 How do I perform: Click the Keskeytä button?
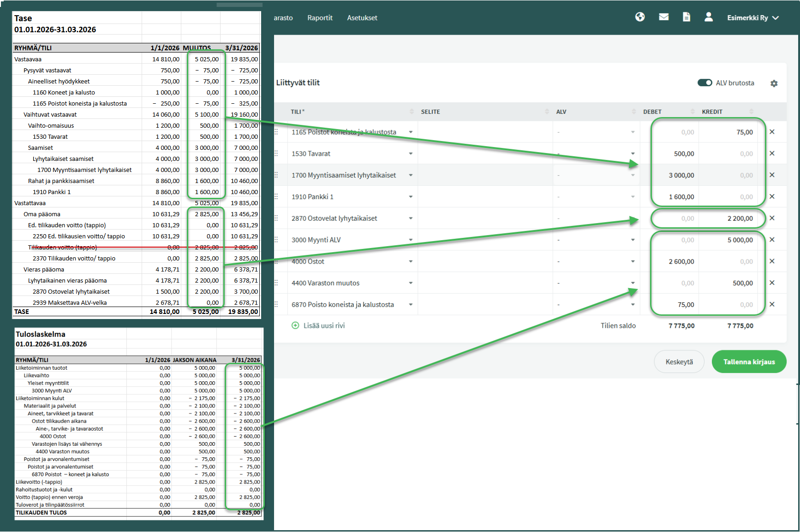click(679, 362)
